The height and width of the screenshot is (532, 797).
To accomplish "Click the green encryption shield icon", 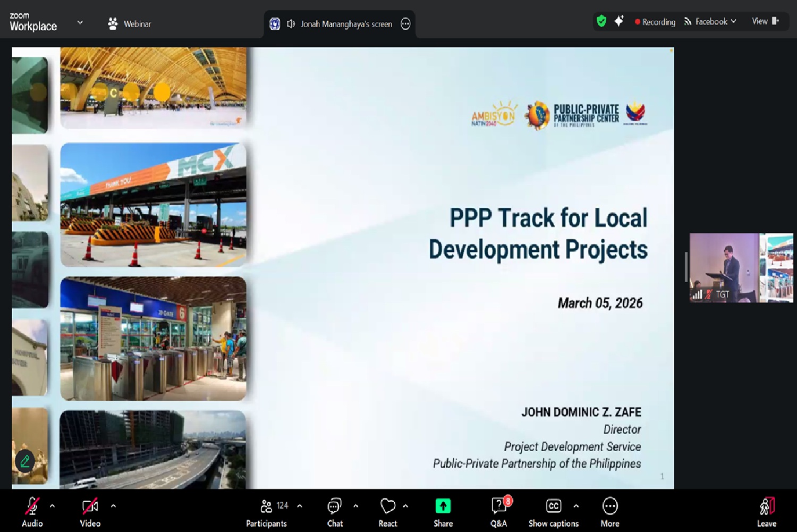I will click(601, 21).
